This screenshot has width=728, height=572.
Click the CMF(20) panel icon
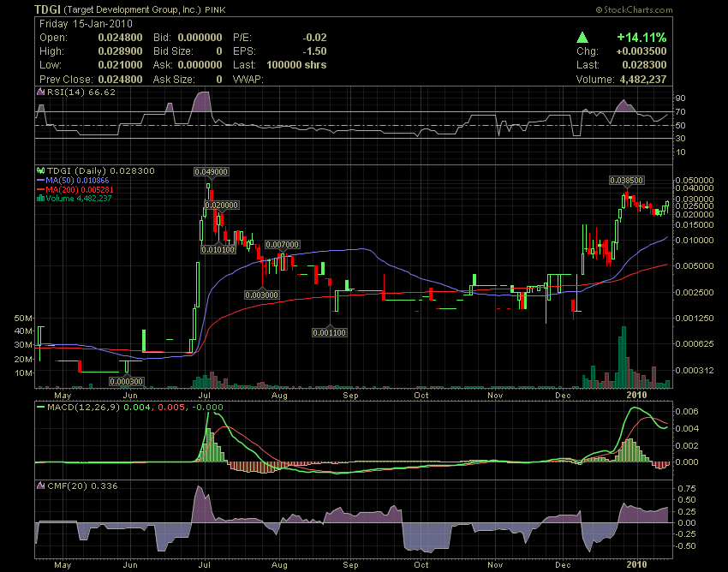point(41,486)
